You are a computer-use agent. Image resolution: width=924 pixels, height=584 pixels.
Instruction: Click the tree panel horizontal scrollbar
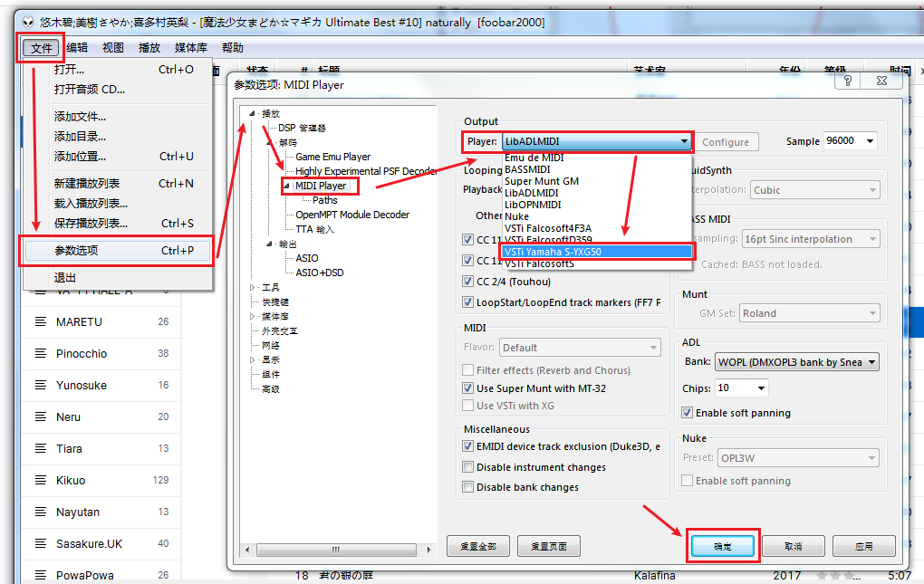click(x=335, y=550)
